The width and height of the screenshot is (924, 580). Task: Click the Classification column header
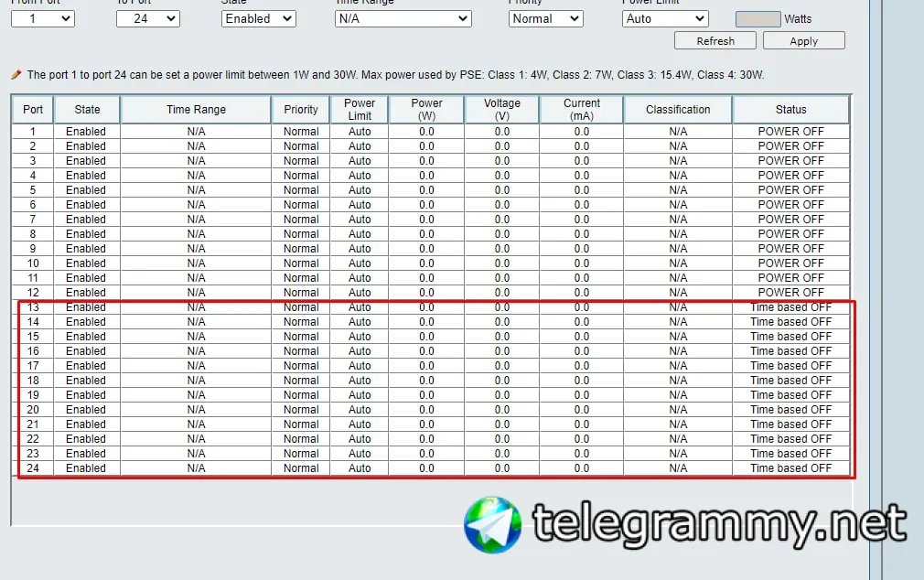[x=678, y=110]
